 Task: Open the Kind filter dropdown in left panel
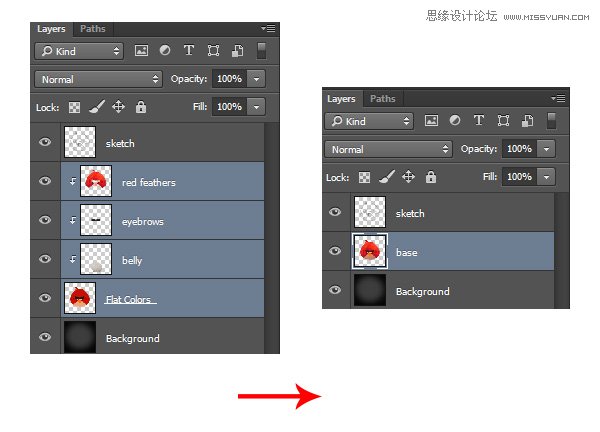78,51
